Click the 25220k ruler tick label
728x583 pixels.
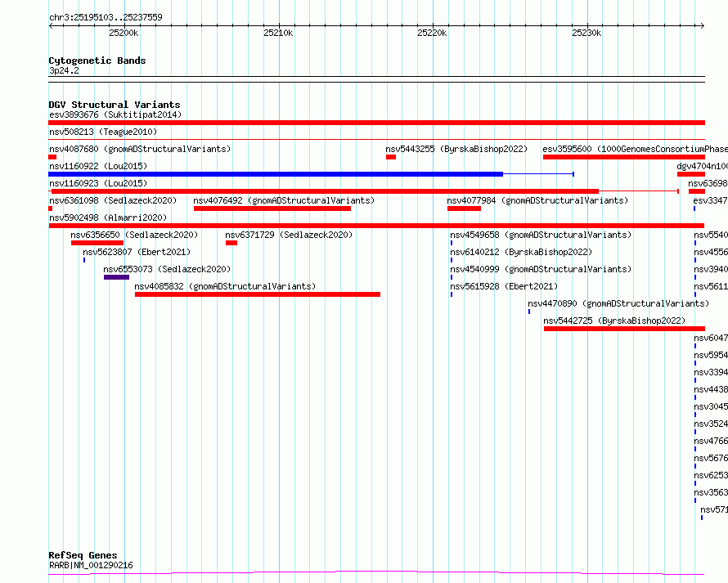tap(432, 33)
